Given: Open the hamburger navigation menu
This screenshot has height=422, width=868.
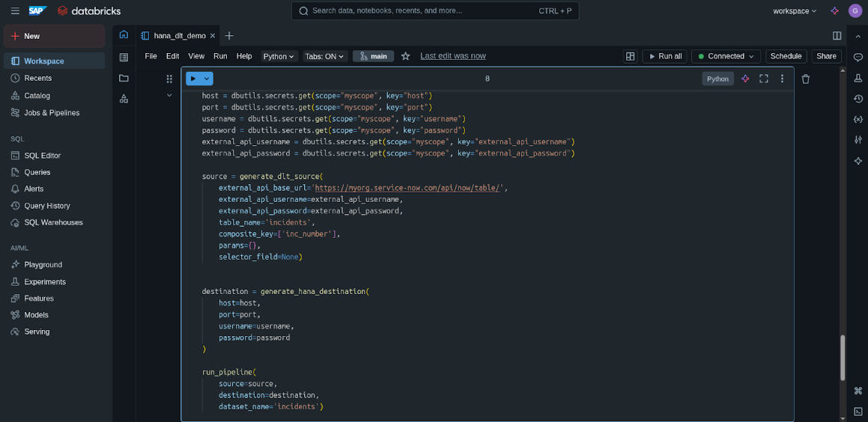Looking at the screenshot, I should pyautogui.click(x=15, y=11).
